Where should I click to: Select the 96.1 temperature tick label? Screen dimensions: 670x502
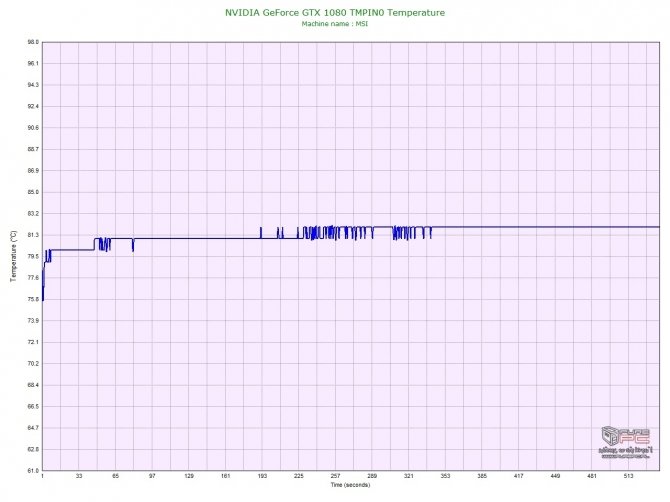point(33,64)
